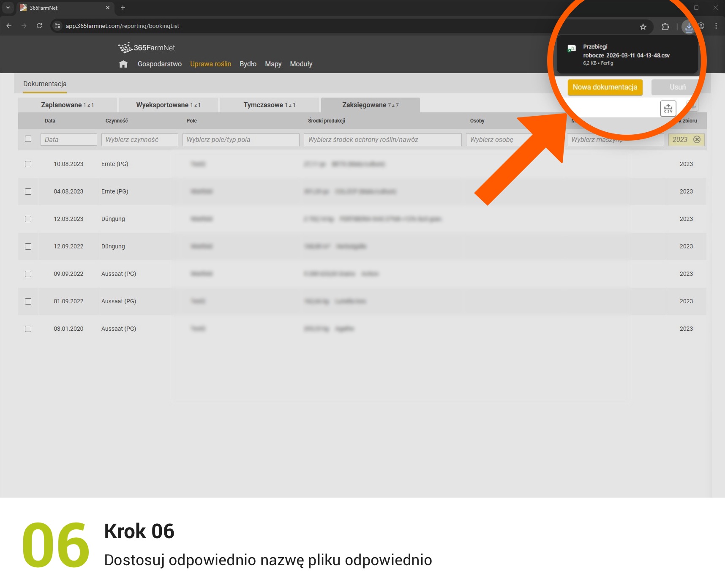Viewport: 725px width, 588px height.
Task: Open the browser Extensions icon
Action: click(665, 26)
